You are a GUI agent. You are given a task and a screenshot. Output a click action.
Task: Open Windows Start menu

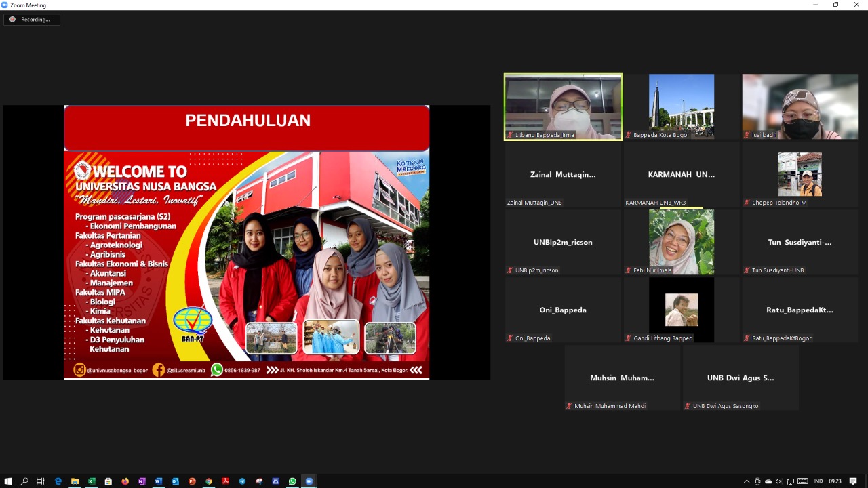(8, 481)
